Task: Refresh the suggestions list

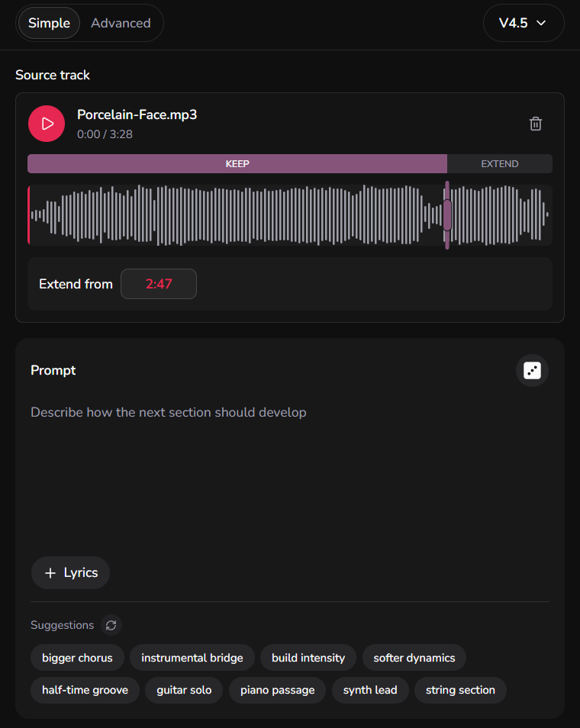Action: click(x=111, y=625)
